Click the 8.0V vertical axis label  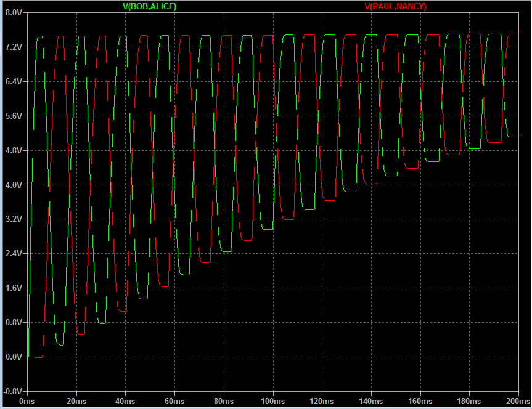coord(14,13)
